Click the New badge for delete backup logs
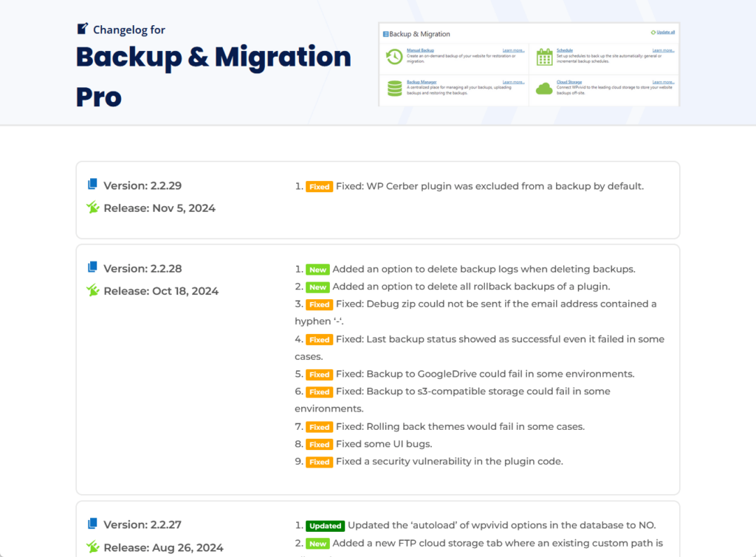This screenshot has width=756, height=557. [x=317, y=270]
